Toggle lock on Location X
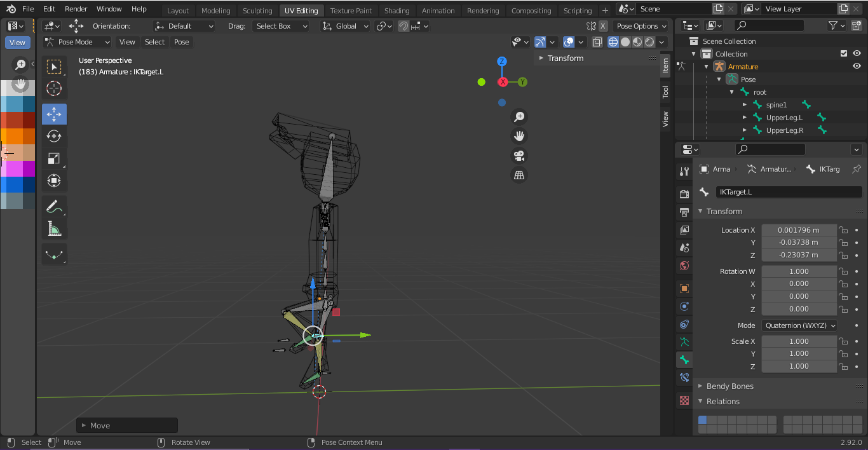The image size is (868, 450). click(843, 230)
